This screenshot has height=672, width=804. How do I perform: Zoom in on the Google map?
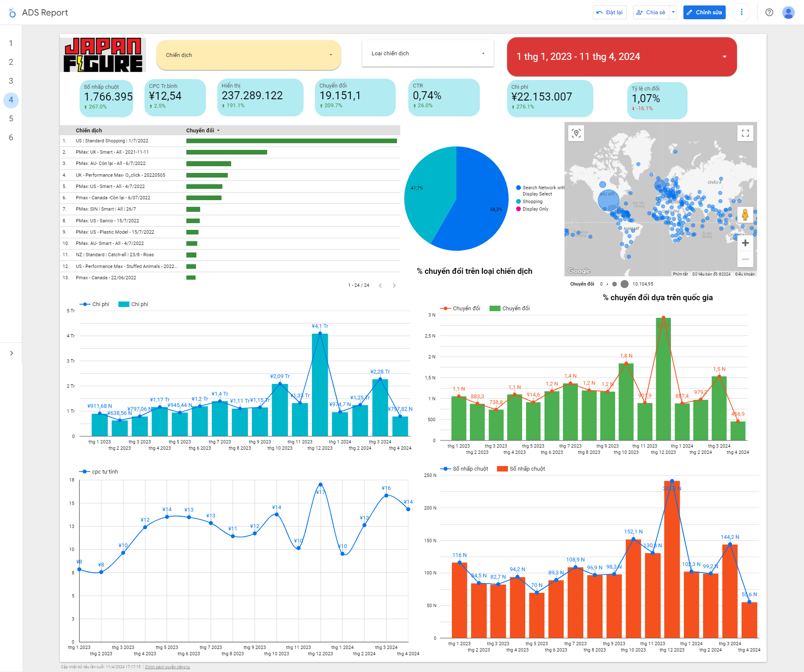pyautogui.click(x=746, y=243)
